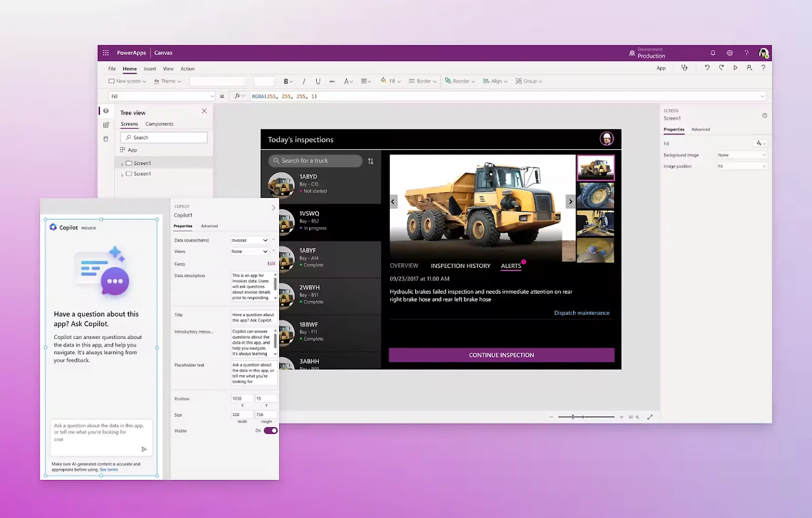Image resolution: width=812 pixels, height=518 pixels.
Task: Toggle the Visible switch off
Action: click(x=270, y=431)
